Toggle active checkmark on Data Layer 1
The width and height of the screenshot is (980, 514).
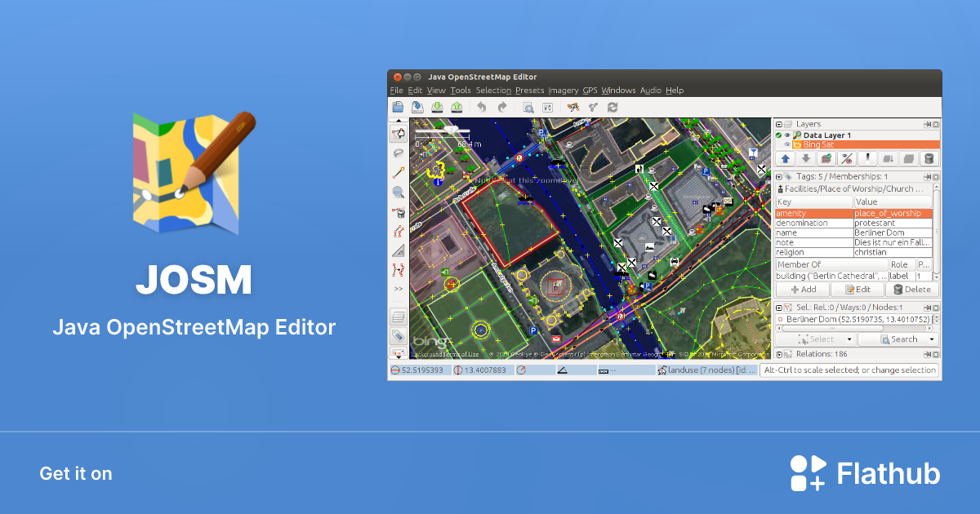[778, 135]
